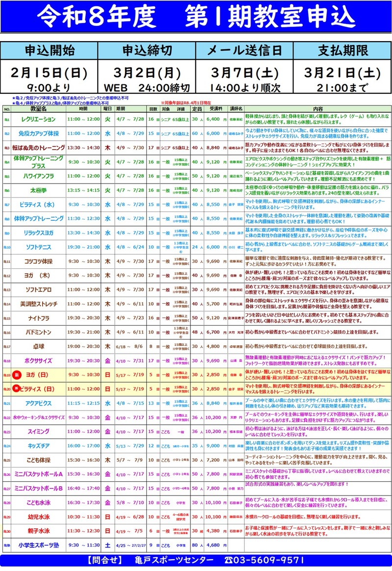392x571 pixels.
Task: Click the 3月21日(土) payment deadline date
Action: pyautogui.click(x=342, y=73)
